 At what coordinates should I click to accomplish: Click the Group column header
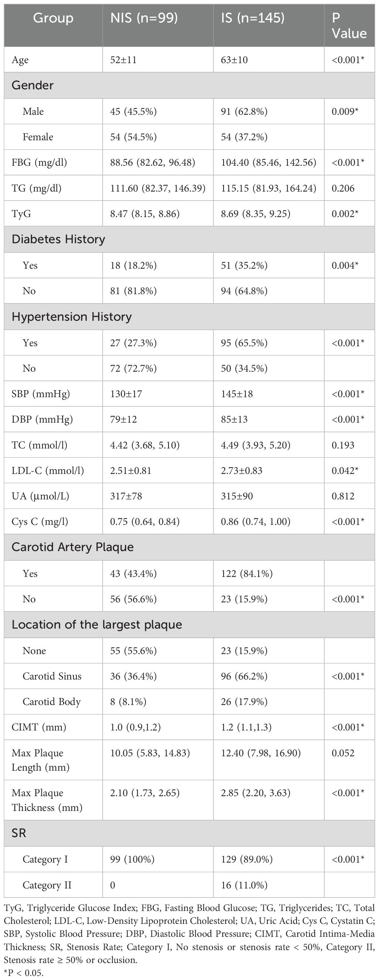tap(53, 18)
